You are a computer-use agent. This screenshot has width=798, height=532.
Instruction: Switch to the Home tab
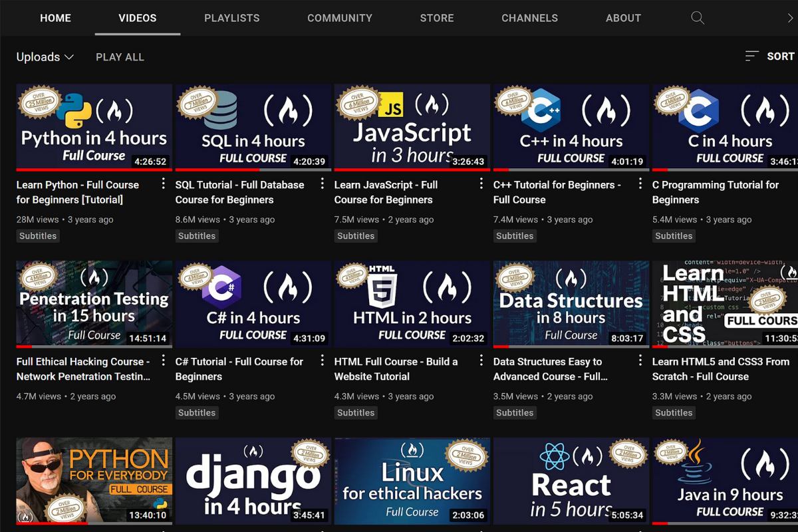(x=55, y=18)
